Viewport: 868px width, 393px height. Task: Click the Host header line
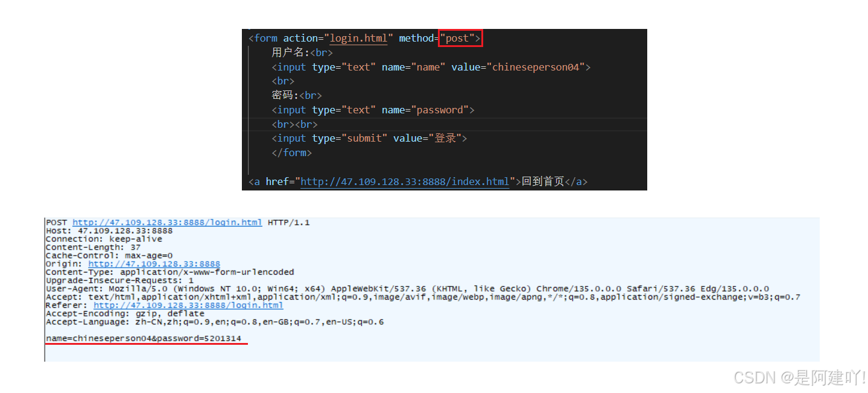[109, 231]
